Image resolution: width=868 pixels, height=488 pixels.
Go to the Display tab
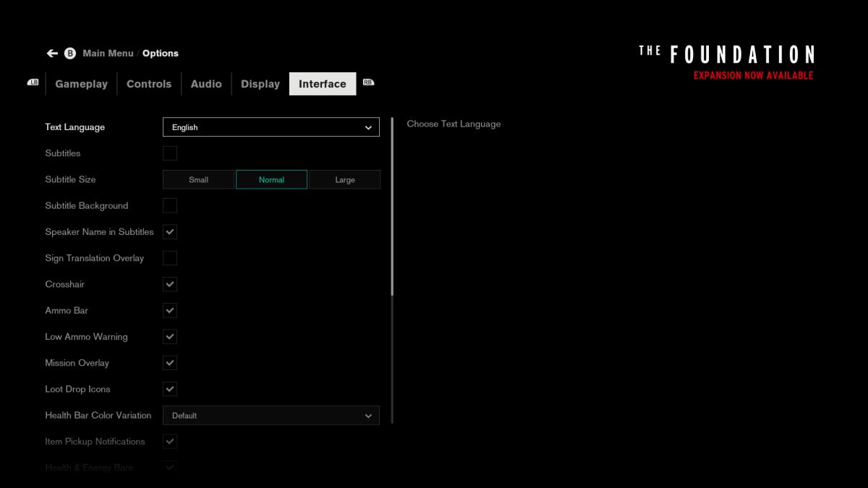coord(260,84)
